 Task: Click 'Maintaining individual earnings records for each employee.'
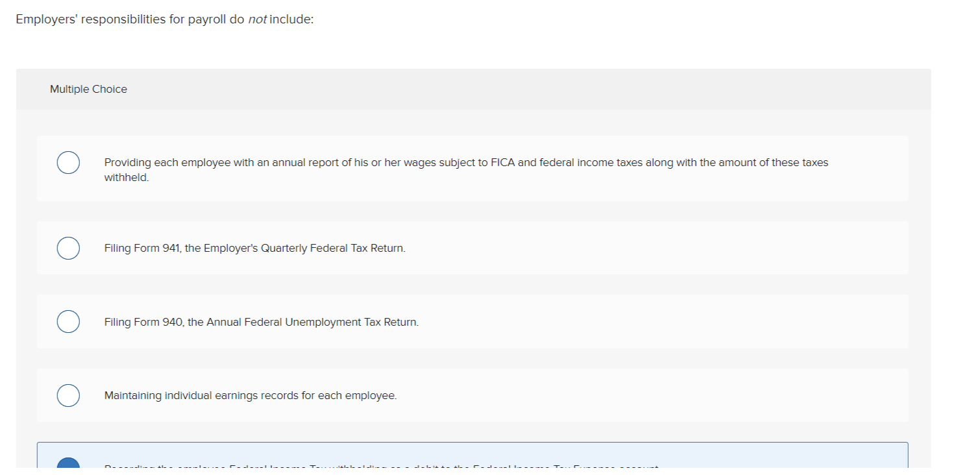[x=251, y=395]
